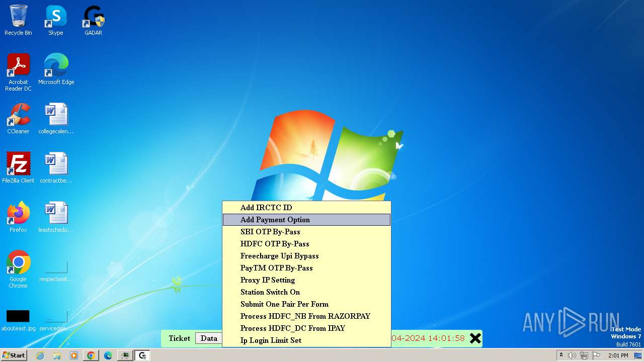644x362 pixels.
Task: Switch to GADAR app in taskbar
Action: 142,355
